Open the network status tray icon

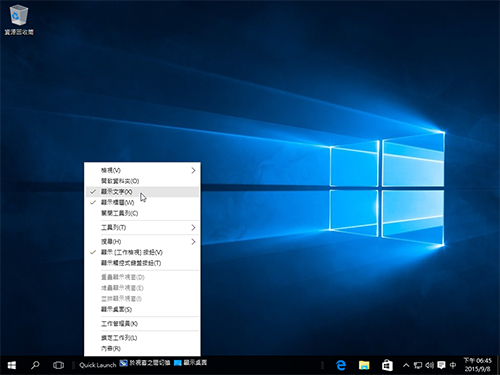(418, 365)
